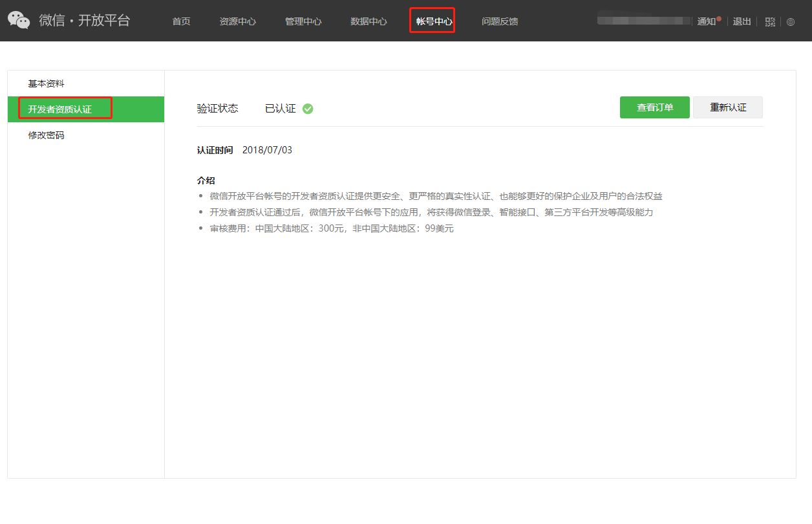Click the 已认证 status text
This screenshot has height=524, width=812.
click(x=281, y=109)
